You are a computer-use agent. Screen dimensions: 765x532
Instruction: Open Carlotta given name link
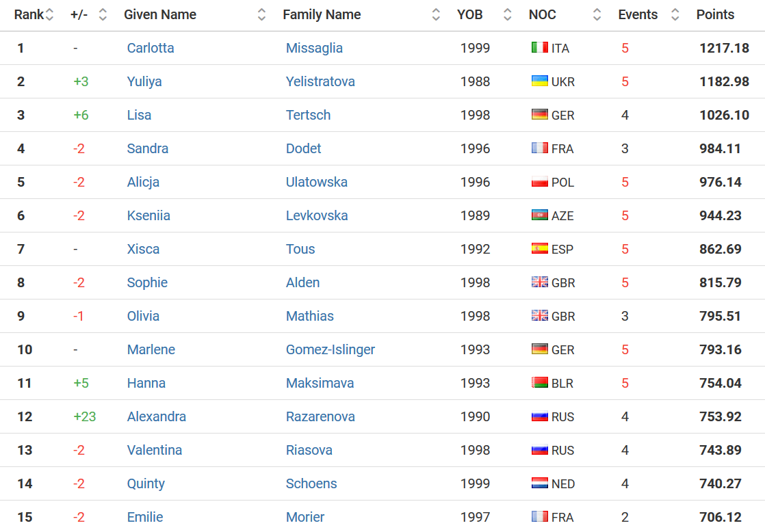pos(151,48)
